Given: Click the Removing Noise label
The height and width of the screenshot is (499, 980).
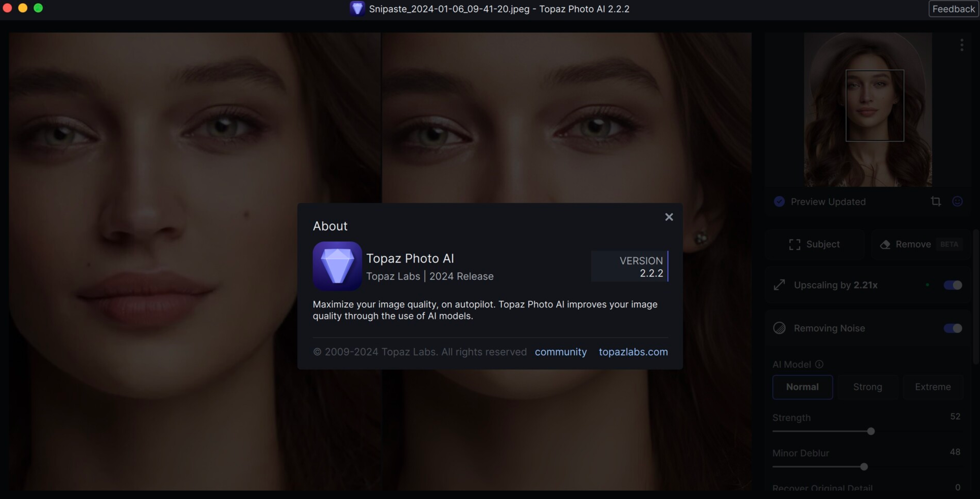Looking at the screenshot, I should point(829,328).
